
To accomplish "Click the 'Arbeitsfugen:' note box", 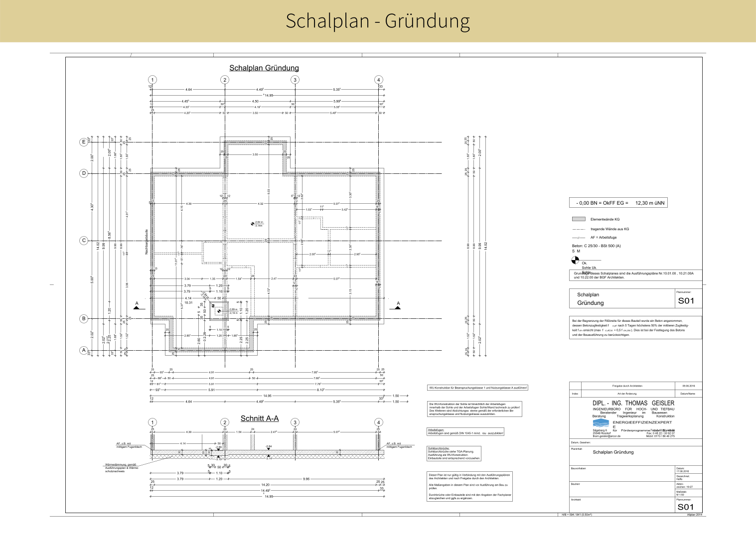I will click(466, 432).
